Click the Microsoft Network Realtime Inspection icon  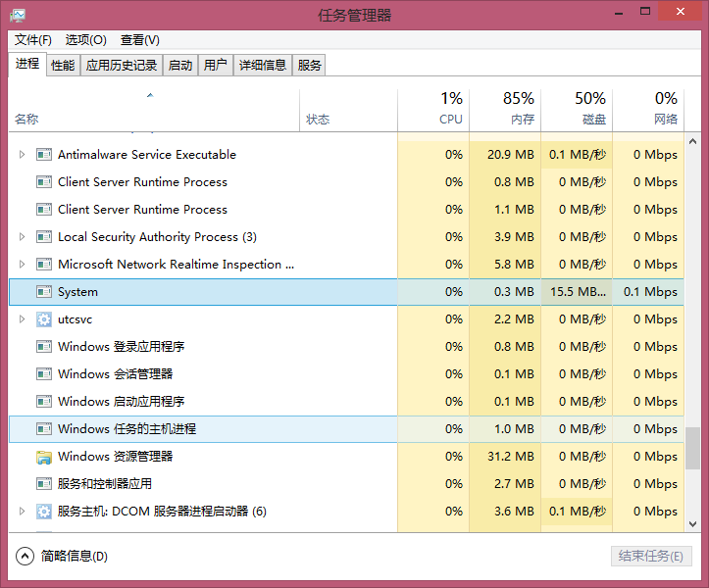44,265
